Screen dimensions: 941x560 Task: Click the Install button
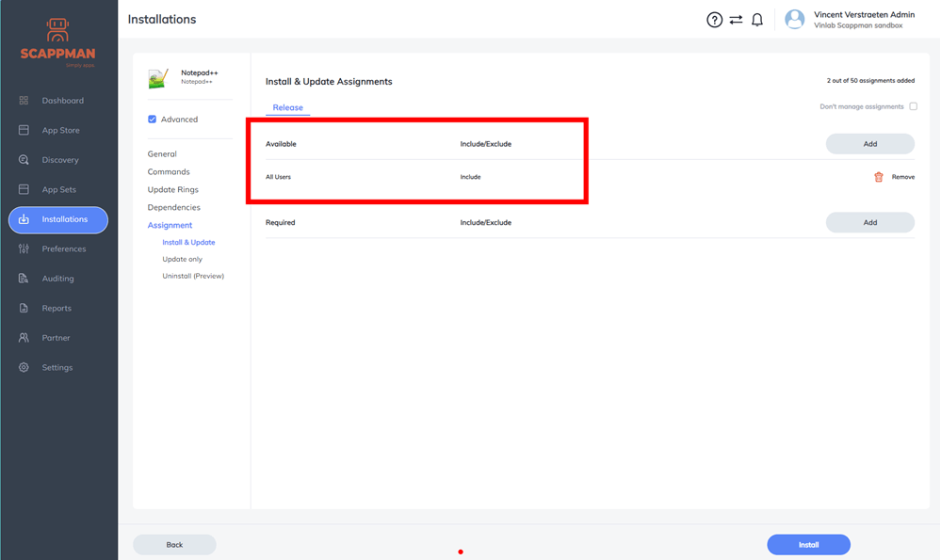808,545
